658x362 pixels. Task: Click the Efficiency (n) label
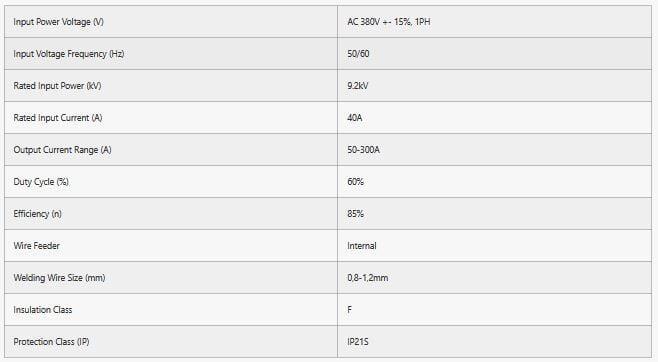click(37, 214)
